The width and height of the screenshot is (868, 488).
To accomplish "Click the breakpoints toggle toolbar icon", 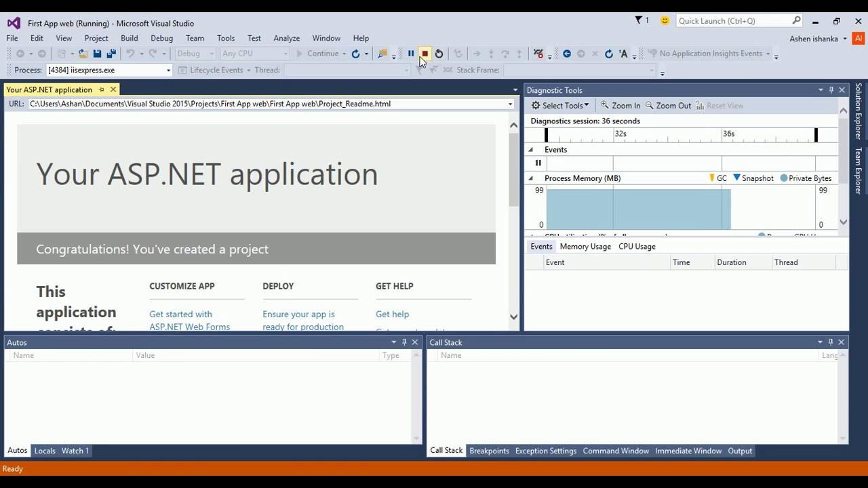I will coord(538,54).
